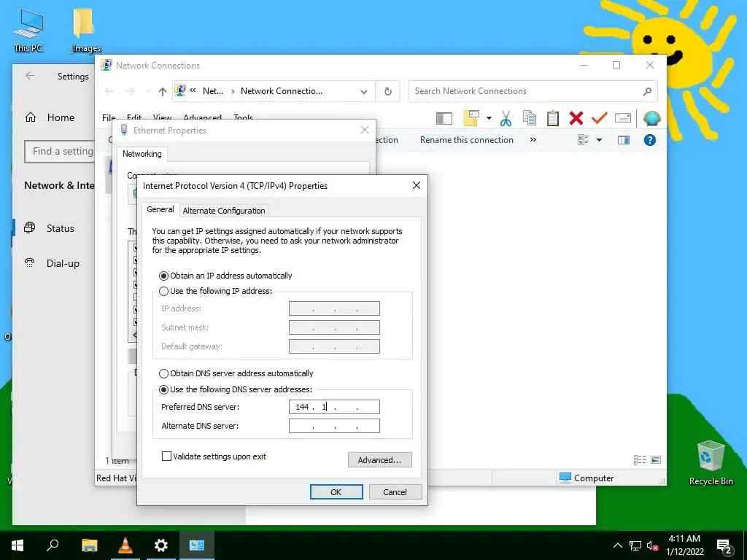This screenshot has width=747, height=560.
Task: Open Settings gear on the taskbar
Action: click(x=161, y=545)
